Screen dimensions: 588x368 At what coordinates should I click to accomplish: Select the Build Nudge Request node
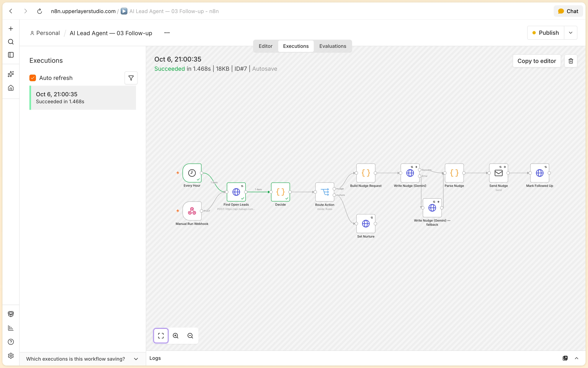click(x=366, y=173)
